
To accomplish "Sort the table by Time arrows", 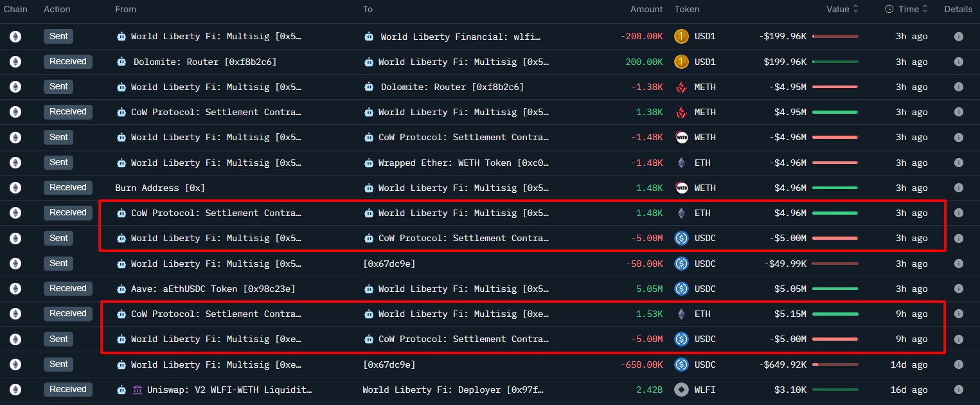I will (925, 9).
